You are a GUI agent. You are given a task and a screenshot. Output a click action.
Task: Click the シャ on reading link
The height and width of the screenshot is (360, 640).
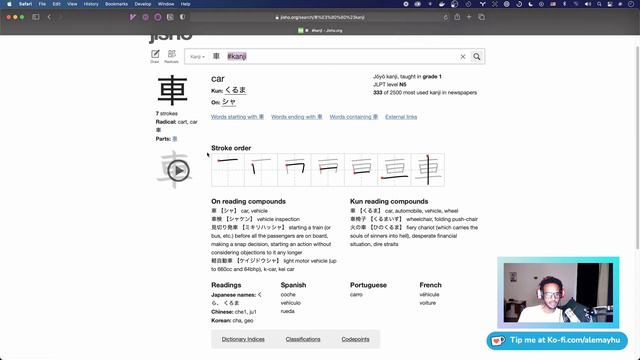click(x=229, y=102)
